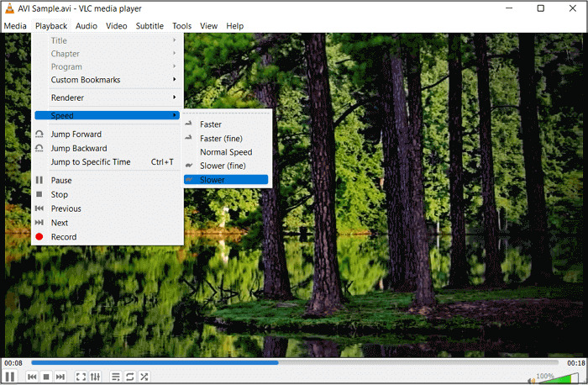Viewport: 588px width, 385px height.
Task: Open the Subtitle menu
Action: coord(150,26)
